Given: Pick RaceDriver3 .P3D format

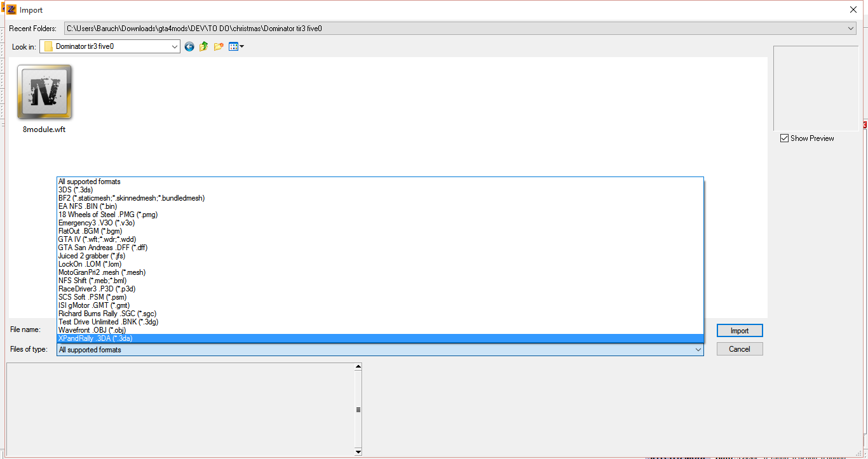Looking at the screenshot, I should point(380,289).
